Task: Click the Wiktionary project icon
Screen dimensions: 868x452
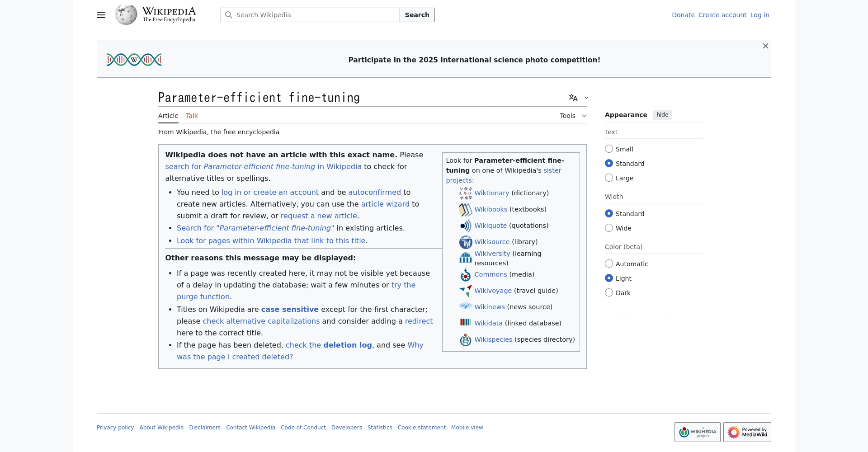Action: tap(465, 193)
